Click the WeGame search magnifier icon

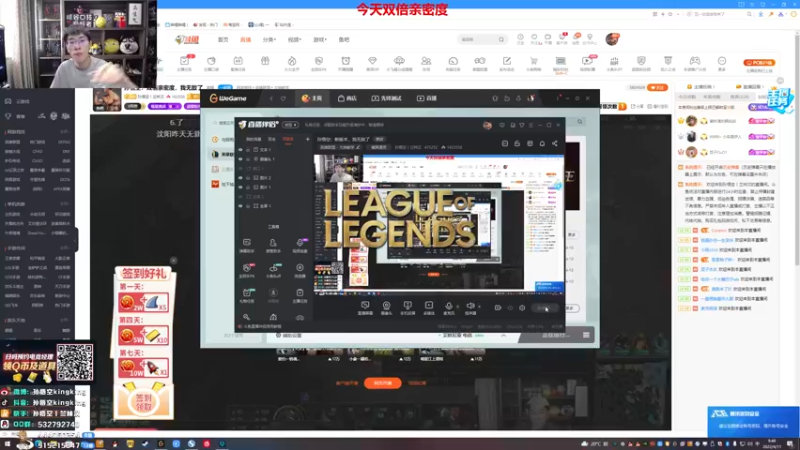click(580, 122)
